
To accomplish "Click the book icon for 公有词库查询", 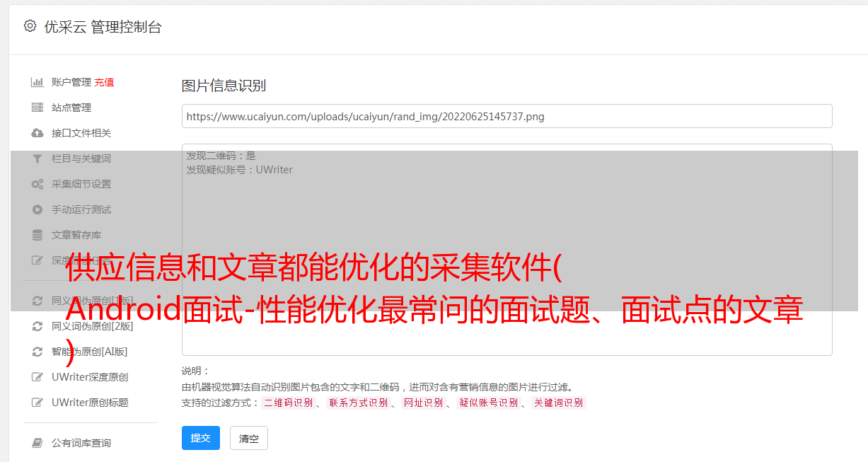I will [x=37, y=443].
